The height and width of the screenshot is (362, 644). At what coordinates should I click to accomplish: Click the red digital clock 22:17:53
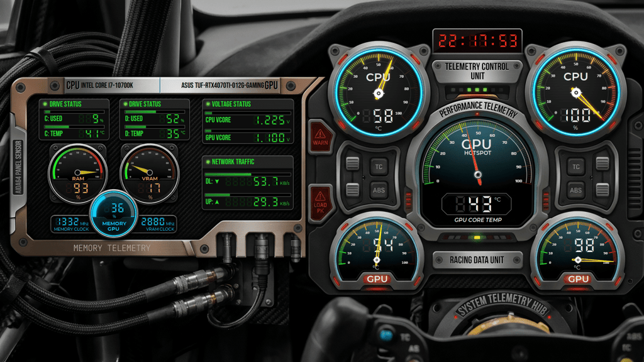(x=477, y=41)
